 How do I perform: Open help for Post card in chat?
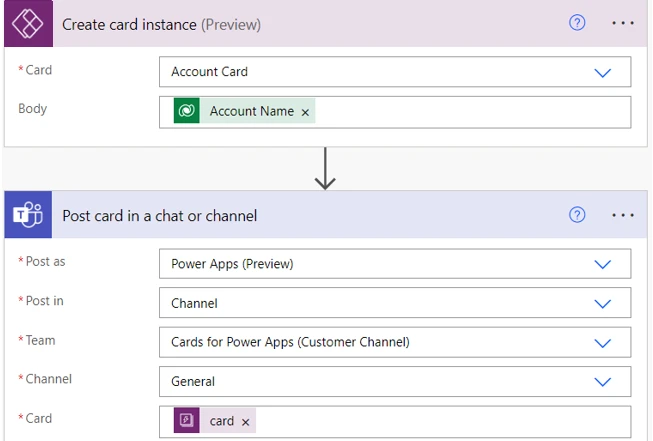pyautogui.click(x=577, y=215)
